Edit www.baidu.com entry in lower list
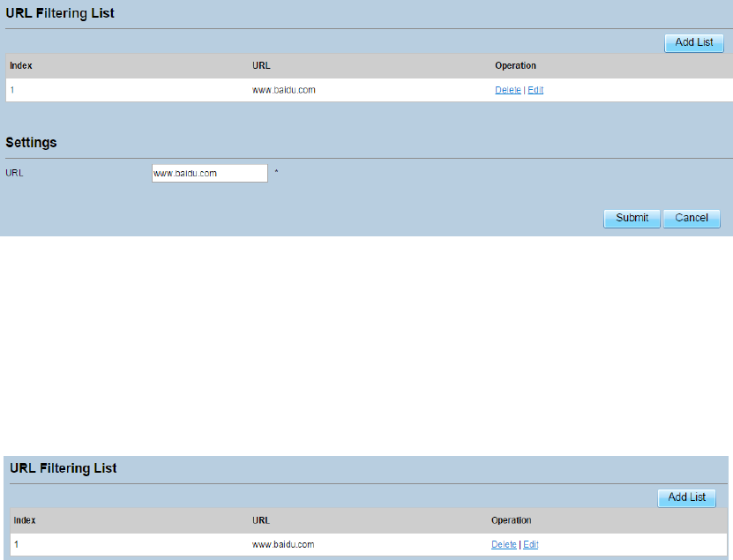The image size is (733, 560). point(531,545)
